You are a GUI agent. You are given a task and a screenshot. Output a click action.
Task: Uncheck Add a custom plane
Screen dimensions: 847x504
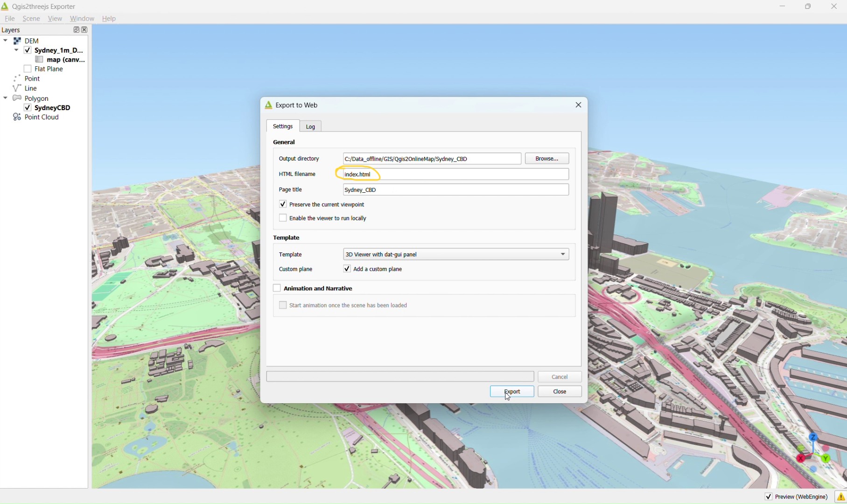click(x=347, y=269)
